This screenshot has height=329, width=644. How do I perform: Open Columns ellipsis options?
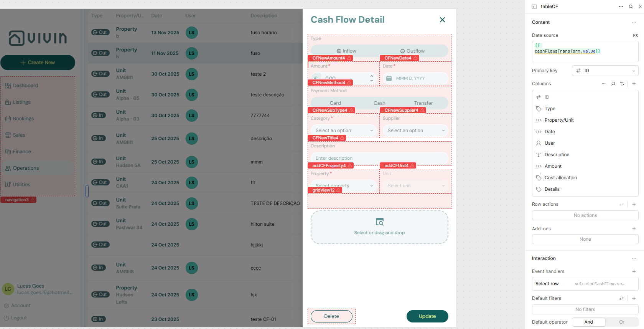pos(604,84)
